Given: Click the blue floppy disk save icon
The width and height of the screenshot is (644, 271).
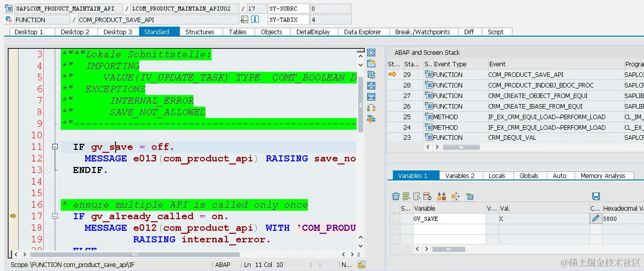Looking at the screenshot, I should pyautogui.click(x=596, y=196).
